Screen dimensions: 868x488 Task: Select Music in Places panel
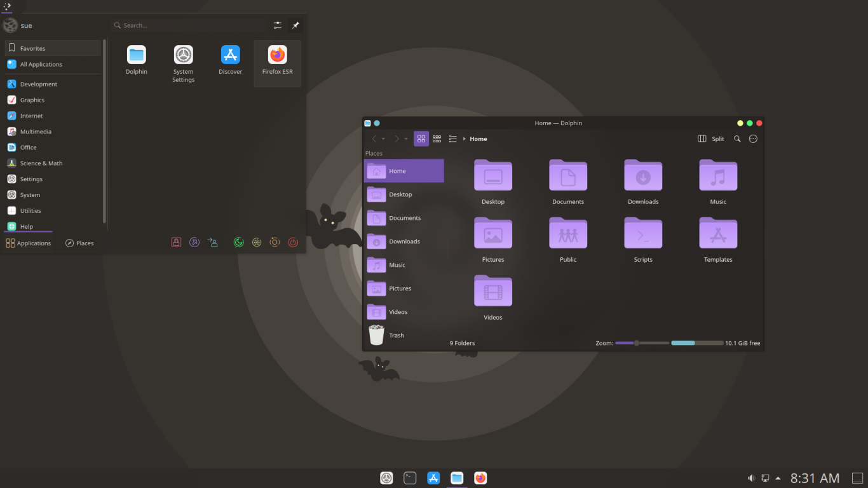(403, 265)
